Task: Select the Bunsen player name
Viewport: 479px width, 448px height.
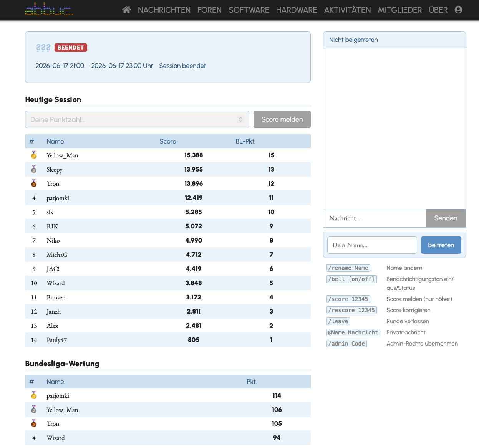Action: coord(56,297)
